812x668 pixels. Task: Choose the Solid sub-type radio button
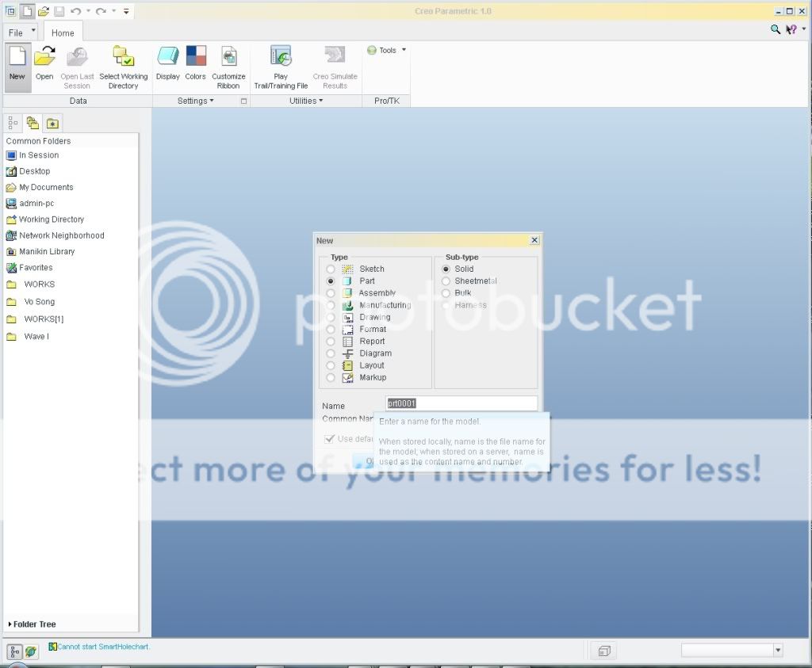pos(446,269)
